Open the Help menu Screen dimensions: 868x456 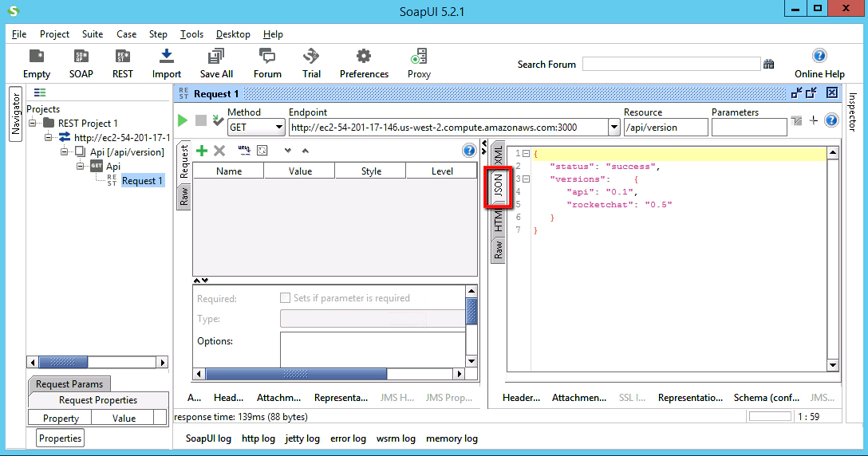click(x=273, y=34)
